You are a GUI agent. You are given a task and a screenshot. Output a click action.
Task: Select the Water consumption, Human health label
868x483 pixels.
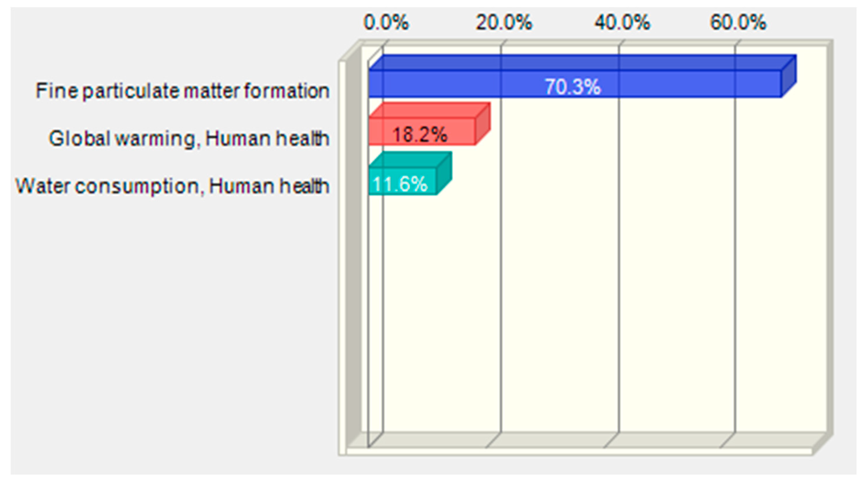(172, 186)
